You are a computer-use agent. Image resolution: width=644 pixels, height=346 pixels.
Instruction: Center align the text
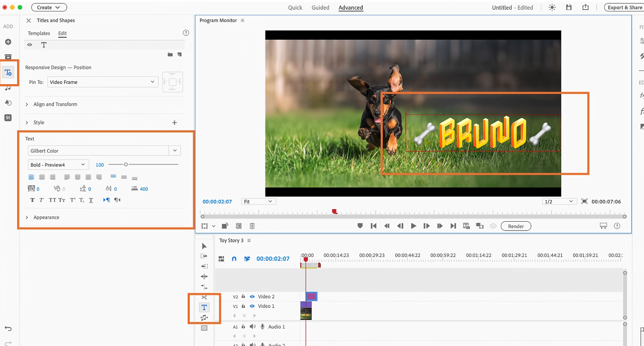42,177
